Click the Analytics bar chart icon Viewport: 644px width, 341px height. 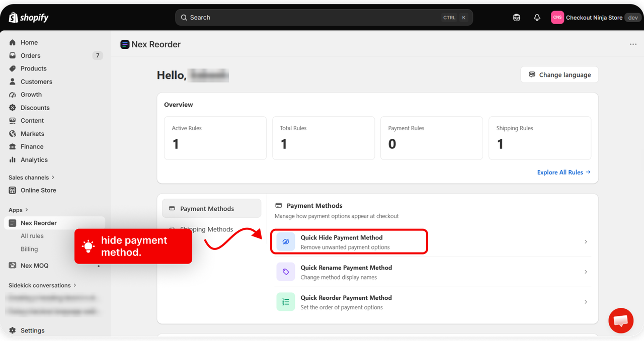(13, 160)
